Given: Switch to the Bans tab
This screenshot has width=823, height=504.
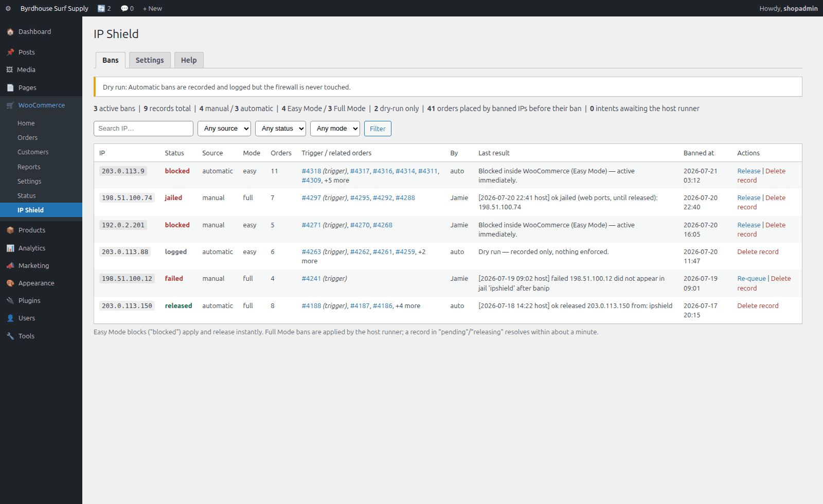Looking at the screenshot, I should 111,60.
